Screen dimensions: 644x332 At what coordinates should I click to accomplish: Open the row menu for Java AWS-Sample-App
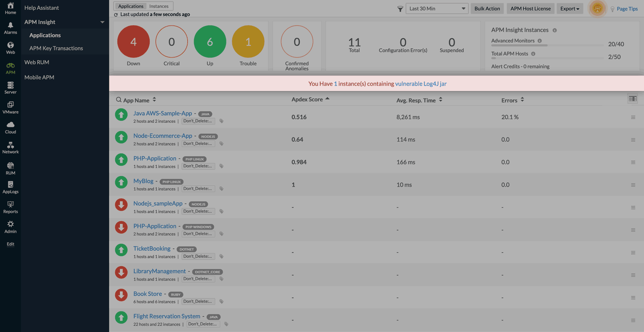[x=633, y=117]
